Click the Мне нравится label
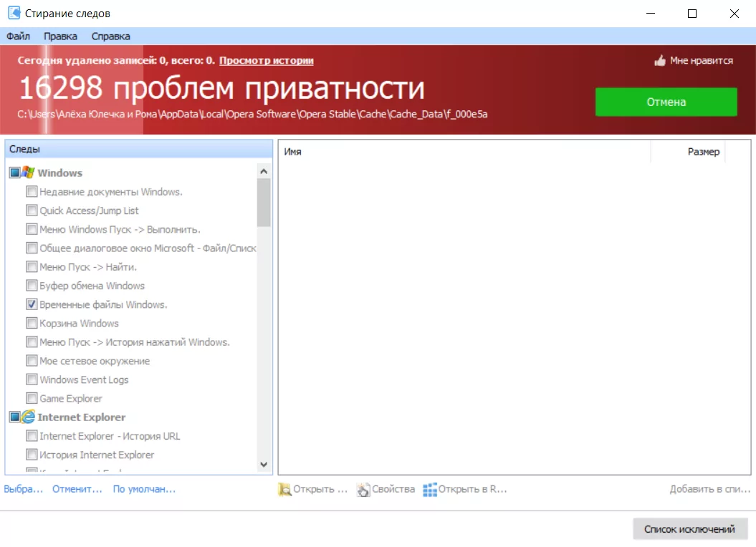This screenshot has height=547, width=756. coord(702,61)
